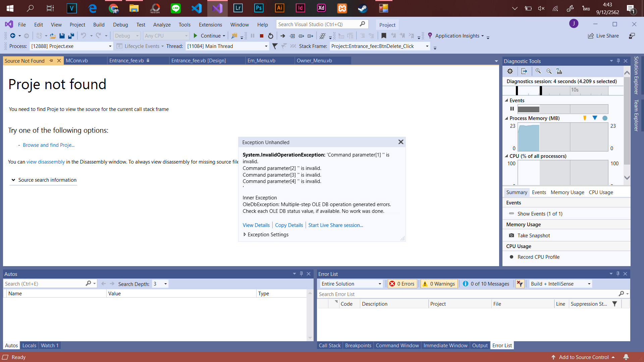Click the Restart debugging icon
644x362 pixels.
(x=271, y=36)
